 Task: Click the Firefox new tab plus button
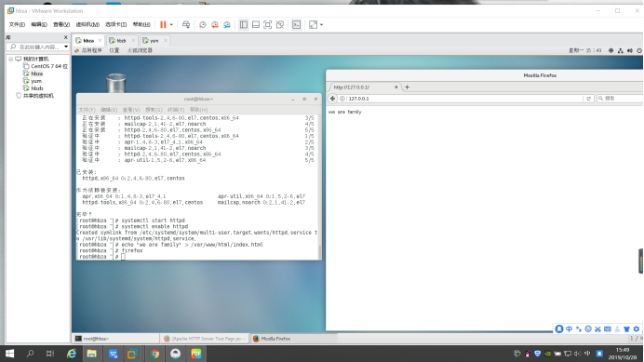pos(407,87)
